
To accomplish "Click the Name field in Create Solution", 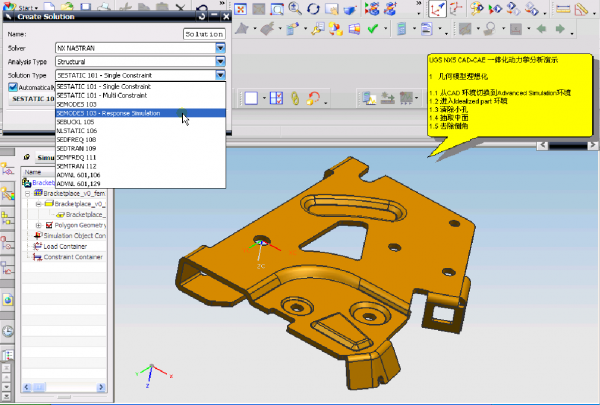I will click(x=204, y=34).
